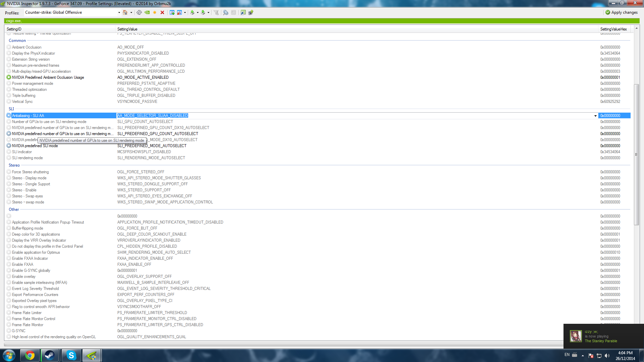Open the import profile dropdown arrow
Viewport: 644px width, 362px height.
208,12
